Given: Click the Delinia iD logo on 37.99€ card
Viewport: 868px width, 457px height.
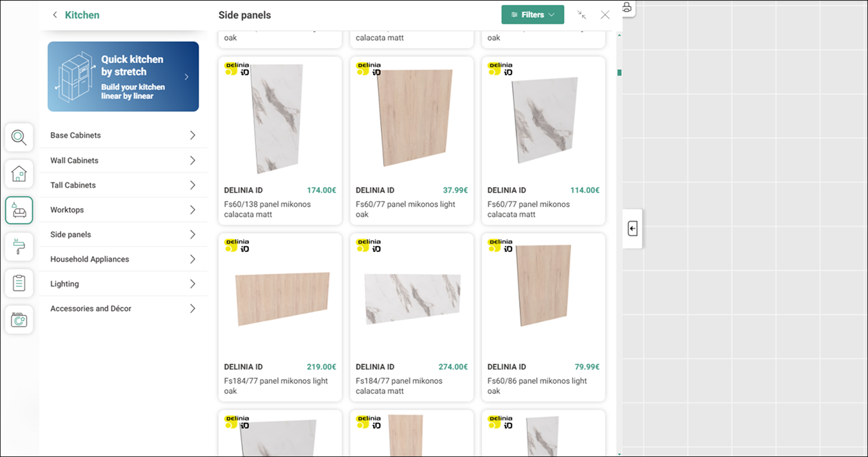Looking at the screenshot, I should [368, 69].
